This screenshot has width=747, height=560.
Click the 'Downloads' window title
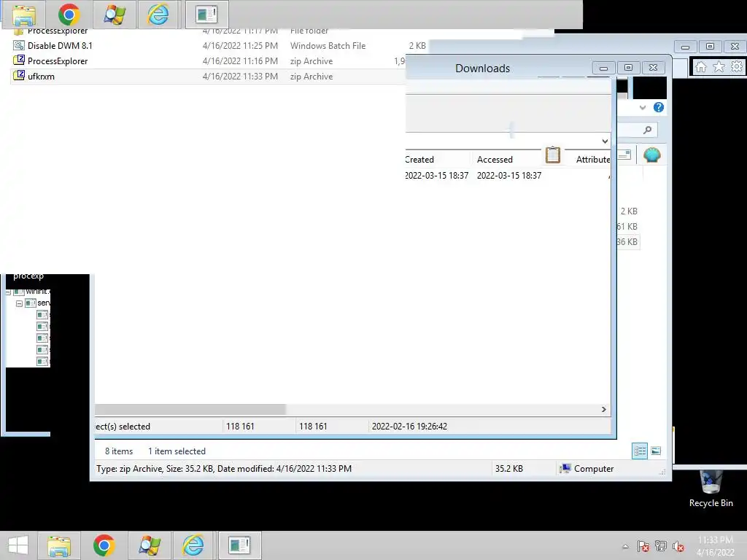point(483,68)
